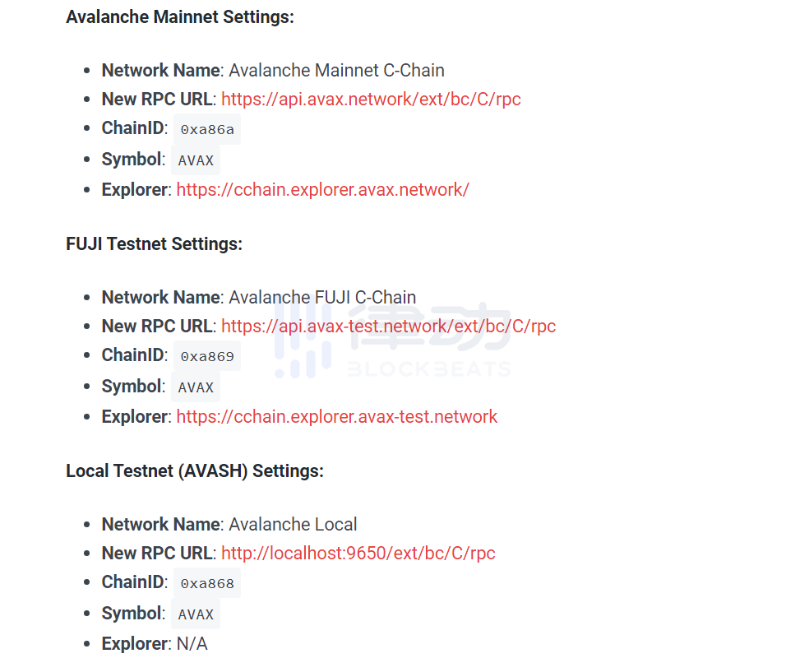The image size is (786, 672).
Task: Click the FUJI AVAX symbol code
Action: coord(196,387)
